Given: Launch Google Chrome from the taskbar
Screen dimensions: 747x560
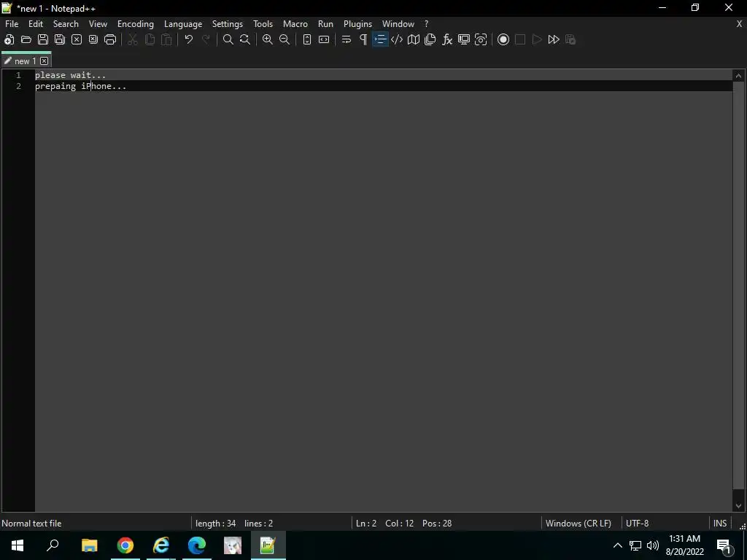Looking at the screenshot, I should [125, 545].
